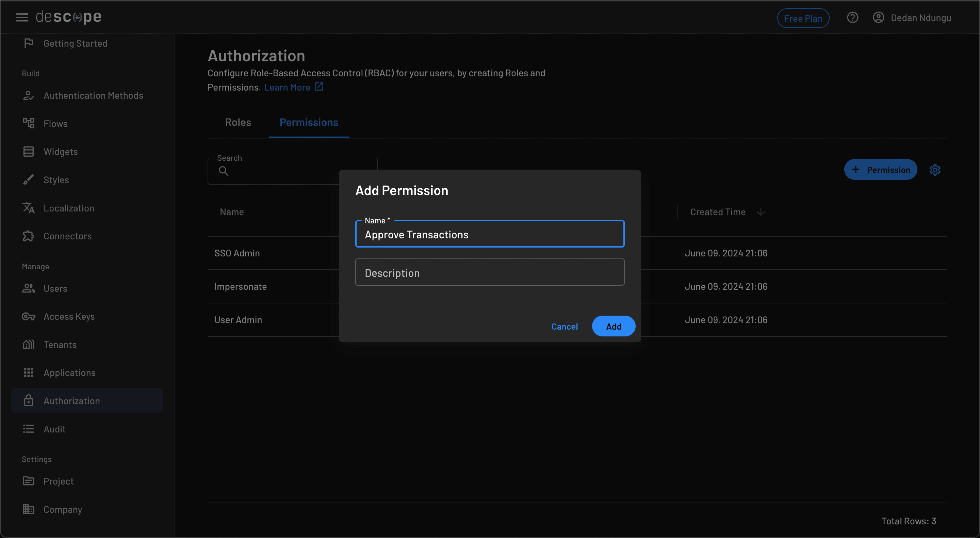Click the Users icon under Manage
The width and height of the screenshot is (980, 538).
[x=29, y=288]
